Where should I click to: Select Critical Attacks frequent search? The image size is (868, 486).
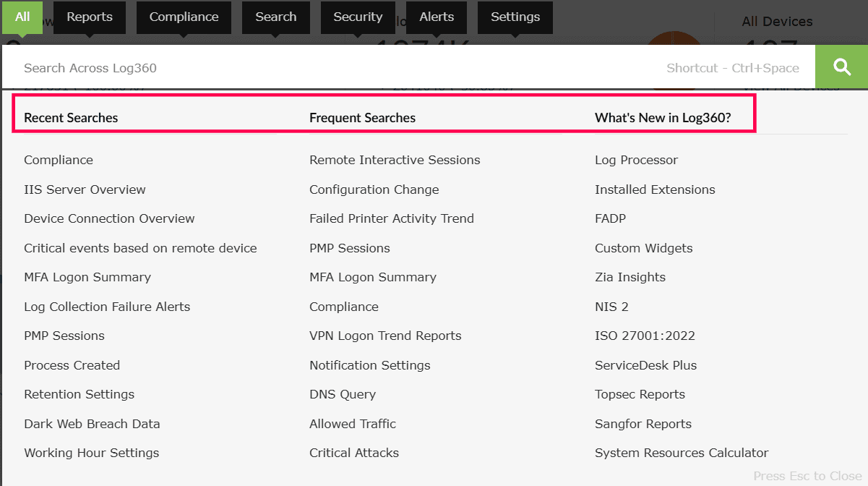354,453
